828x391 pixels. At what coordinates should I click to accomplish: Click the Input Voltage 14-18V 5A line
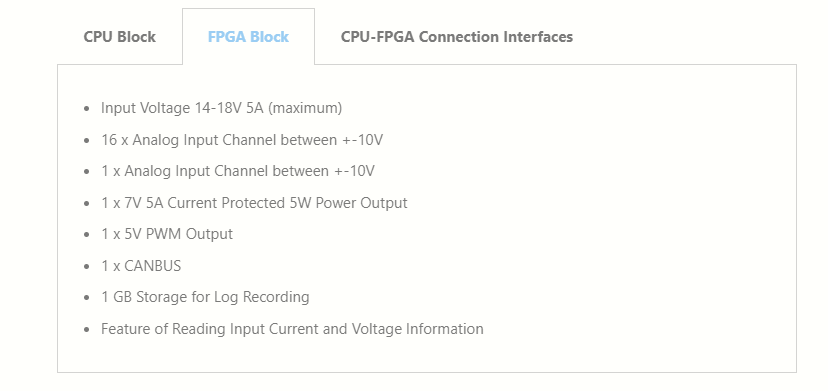[x=221, y=108]
